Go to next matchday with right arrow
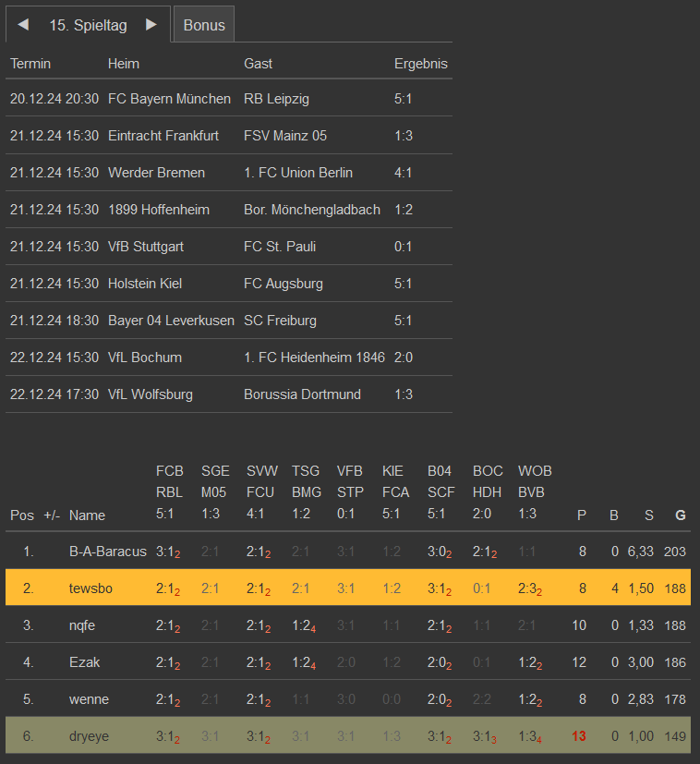The width and height of the screenshot is (700, 764). [x=151, y=25]
